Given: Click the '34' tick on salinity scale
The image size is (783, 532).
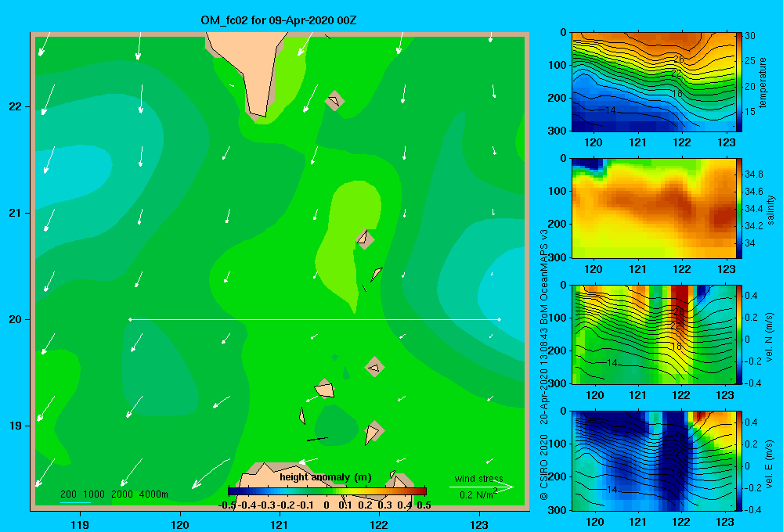Looking at the screenshot, I should pyautogui.click(x=749, y=243).
